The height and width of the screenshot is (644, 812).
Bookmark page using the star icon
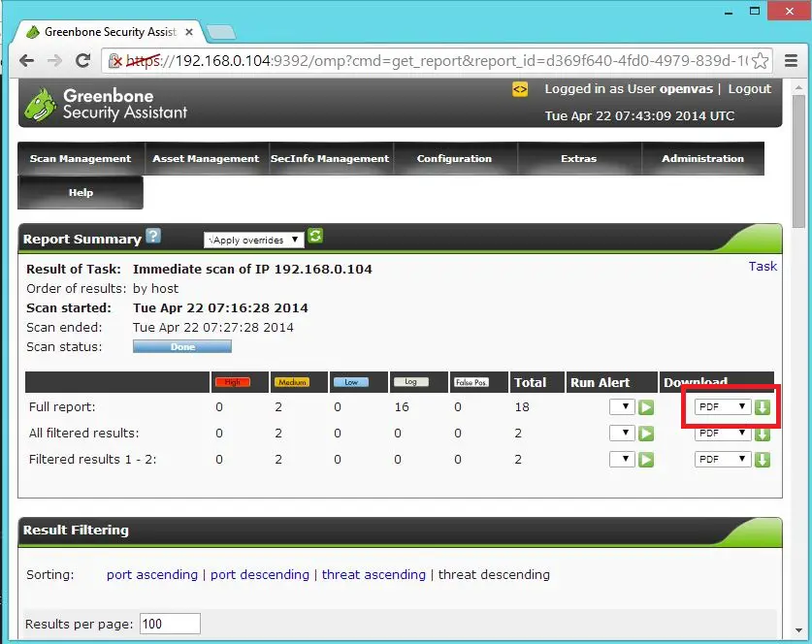coord(761,61)
